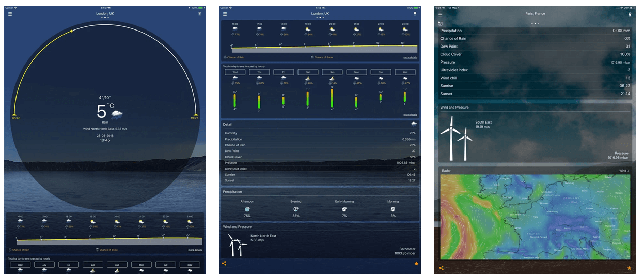644x274 pixels.
Task: Select the Mon day button above the temperature bars
Action: coord(356,72)
